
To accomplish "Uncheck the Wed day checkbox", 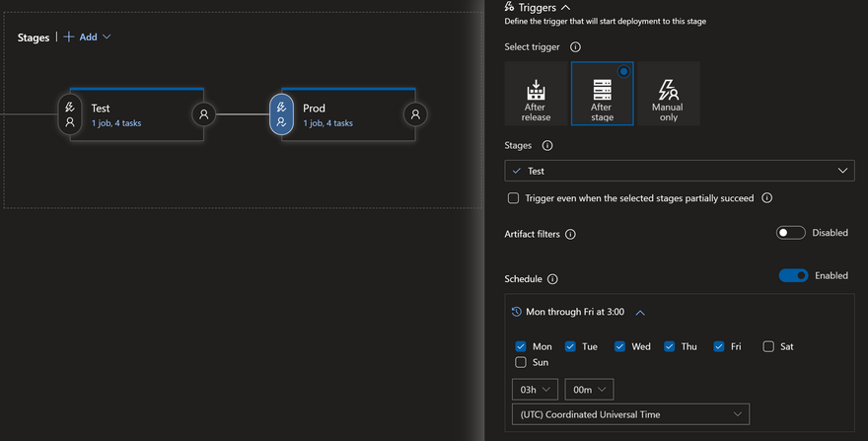I will pos(619,346).
